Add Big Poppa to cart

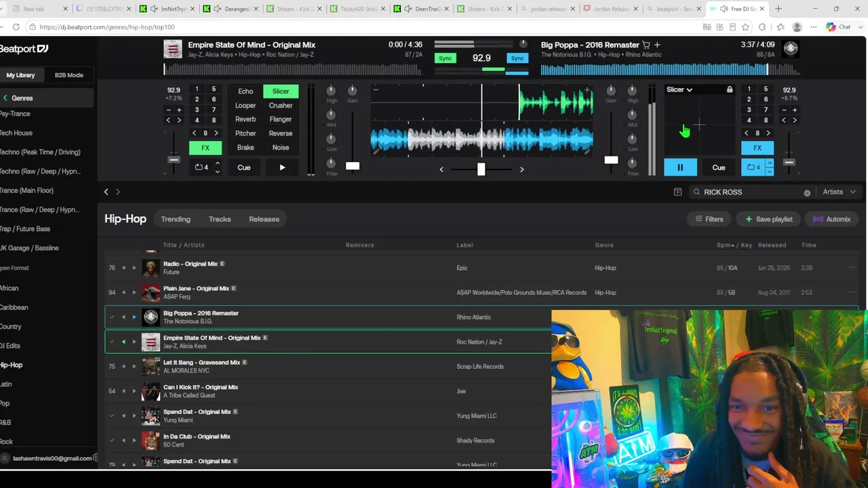point(646,45)
